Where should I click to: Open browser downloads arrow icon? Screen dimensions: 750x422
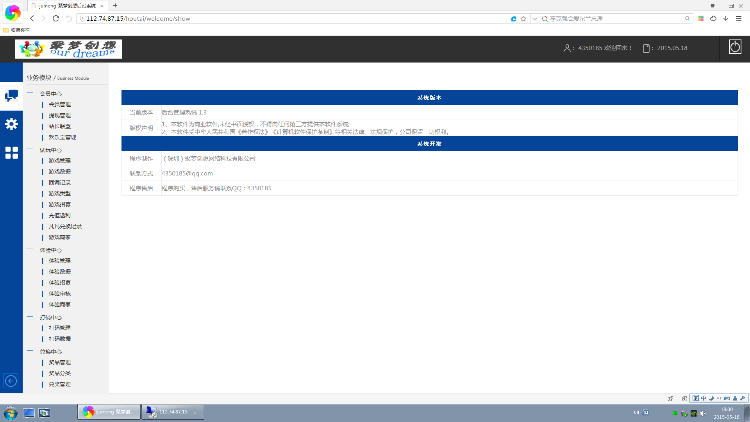[726, 18]
